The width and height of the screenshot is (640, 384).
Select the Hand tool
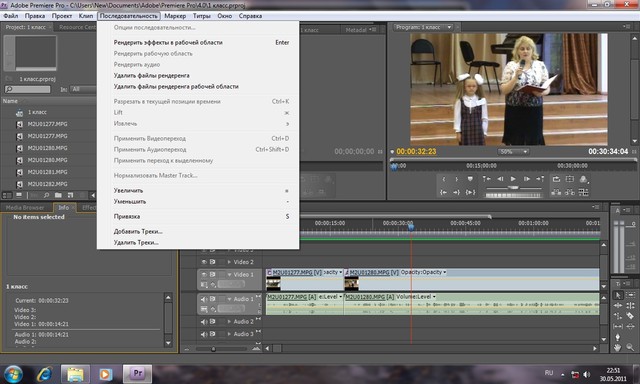tap(618, 348)
